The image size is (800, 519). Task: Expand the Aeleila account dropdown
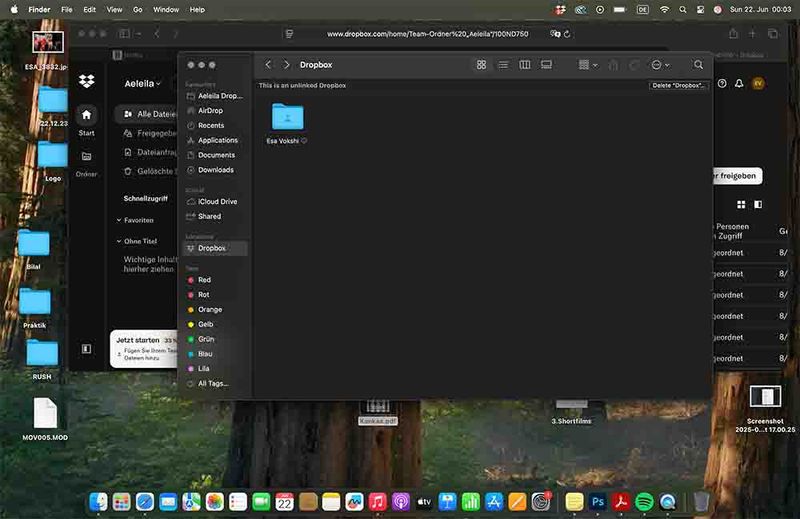[x=143, y=85]
